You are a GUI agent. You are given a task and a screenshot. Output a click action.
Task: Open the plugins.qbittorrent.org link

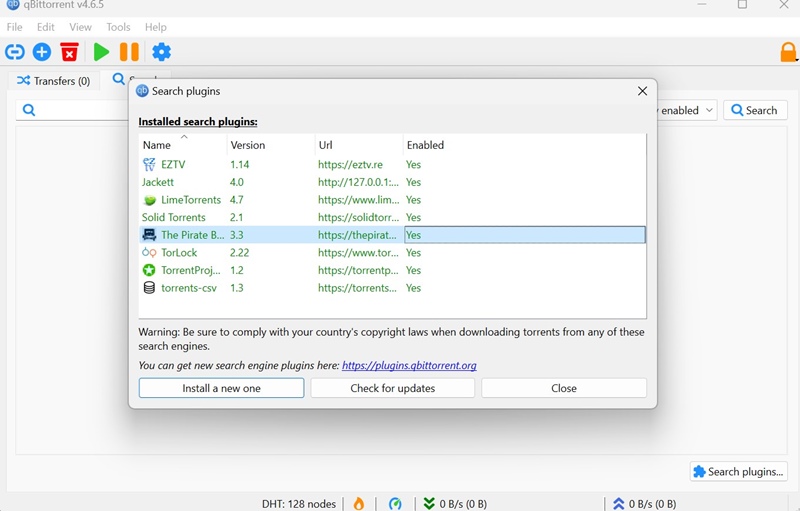(409, 365)
